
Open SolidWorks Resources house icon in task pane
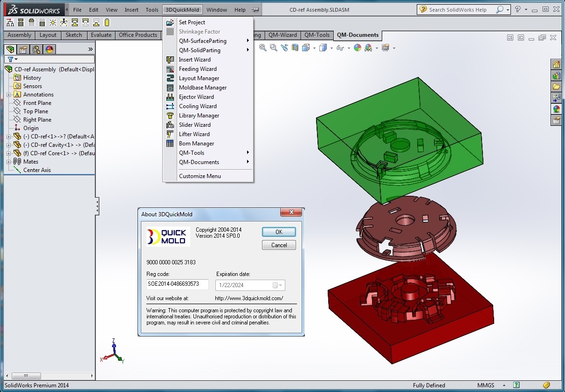coord(556,64)
